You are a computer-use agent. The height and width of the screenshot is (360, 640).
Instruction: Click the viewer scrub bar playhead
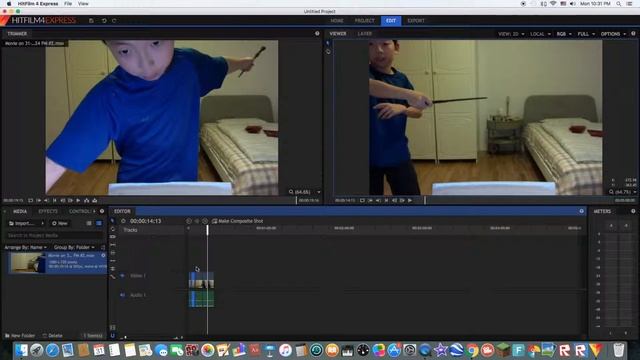[425, 200]
